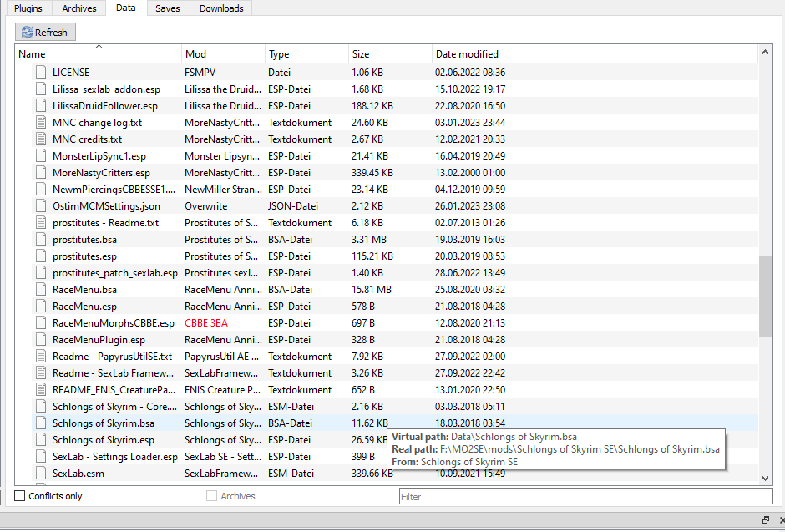Sort by Name column header
785x532 pixels.
[x=99, y=54]
